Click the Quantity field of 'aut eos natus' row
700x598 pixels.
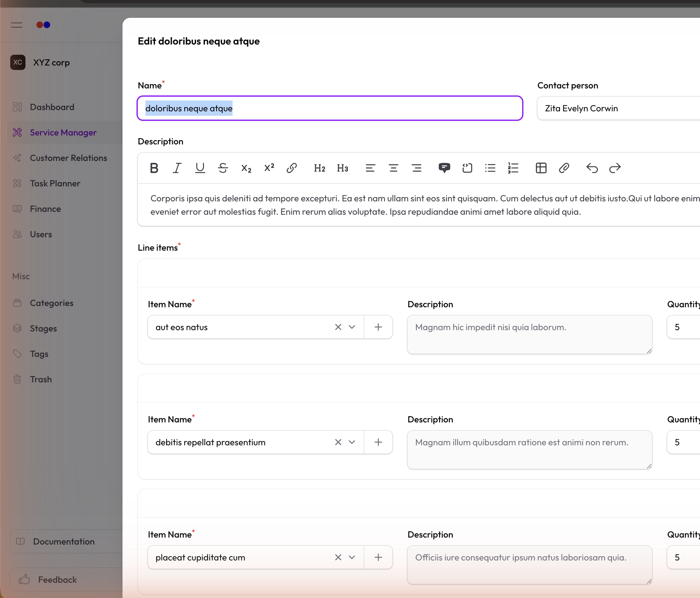pyautogui.click(x=683, y=327)
